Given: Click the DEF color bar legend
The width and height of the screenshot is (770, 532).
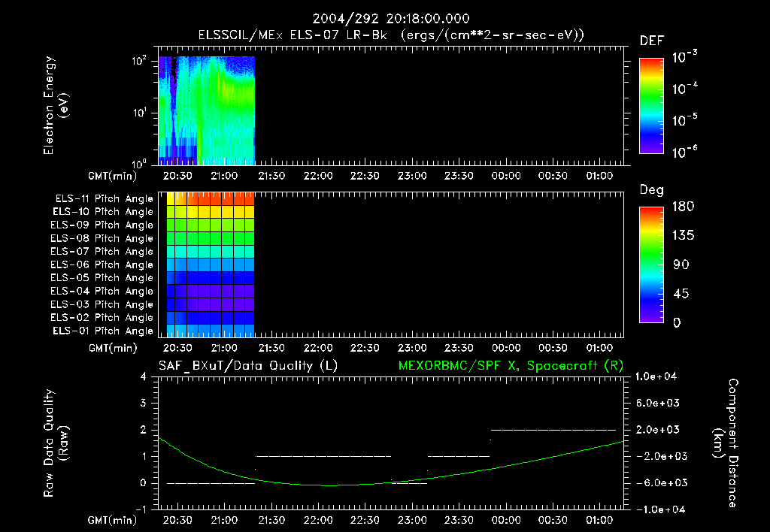Looking at the screenshot, I should (651, 106).
